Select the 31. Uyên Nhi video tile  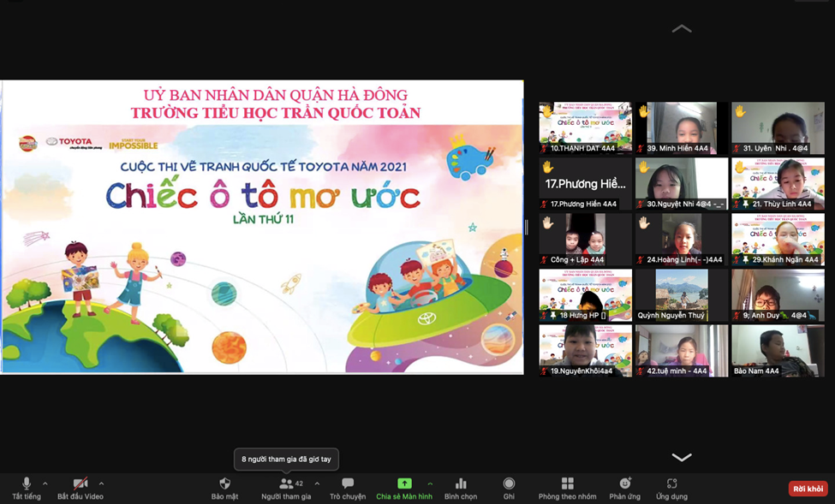(x=778, y=127)
